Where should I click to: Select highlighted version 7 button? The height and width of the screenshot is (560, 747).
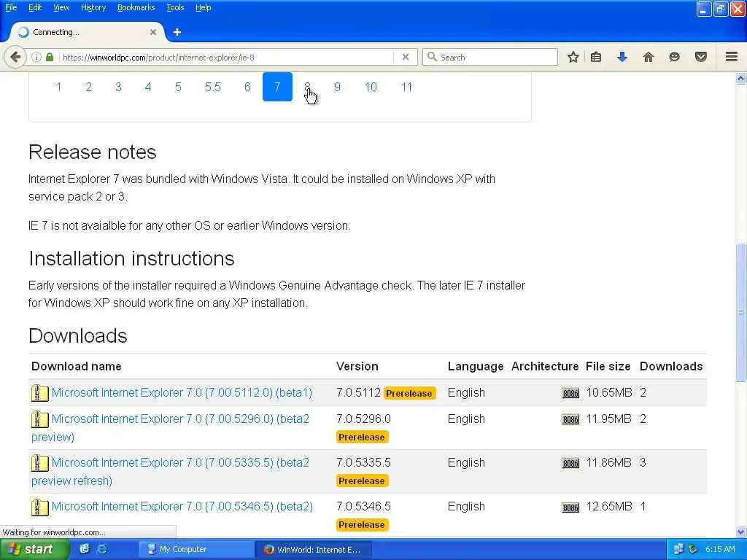tap(277, 87)
